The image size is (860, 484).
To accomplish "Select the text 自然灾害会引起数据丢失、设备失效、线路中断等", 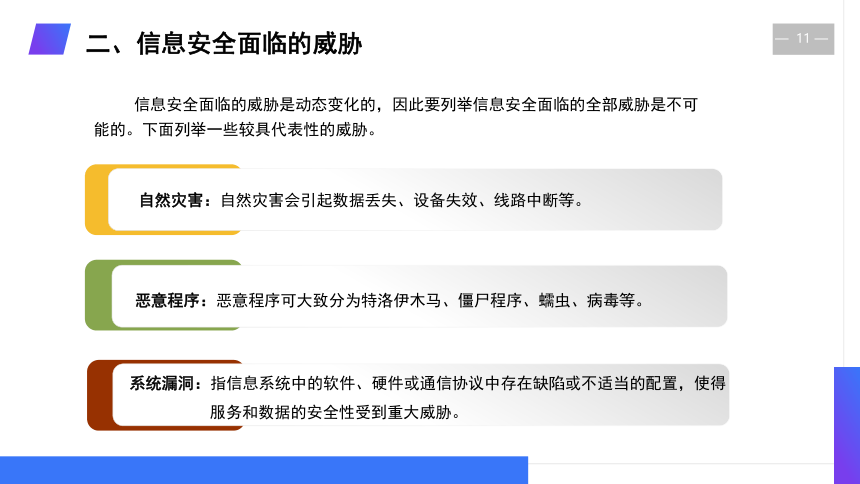I will pos(398,200).
